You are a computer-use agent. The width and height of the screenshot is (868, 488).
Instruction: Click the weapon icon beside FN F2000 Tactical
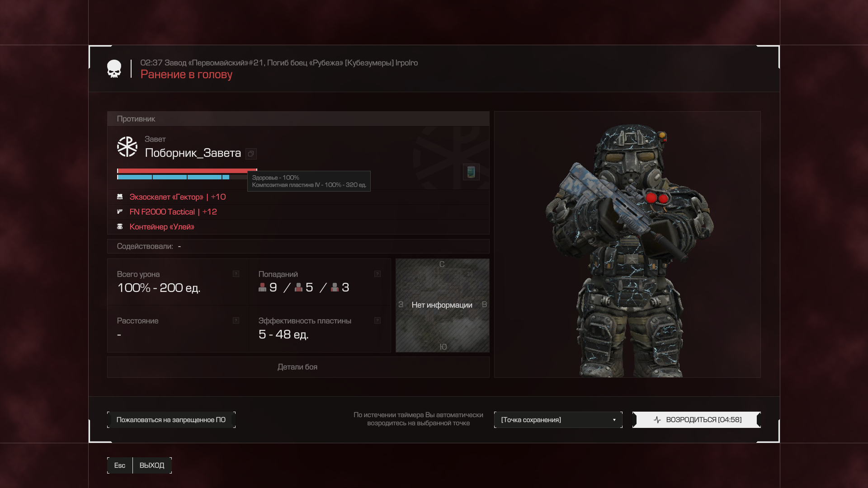pyautogui.click(x=120, y=212)
